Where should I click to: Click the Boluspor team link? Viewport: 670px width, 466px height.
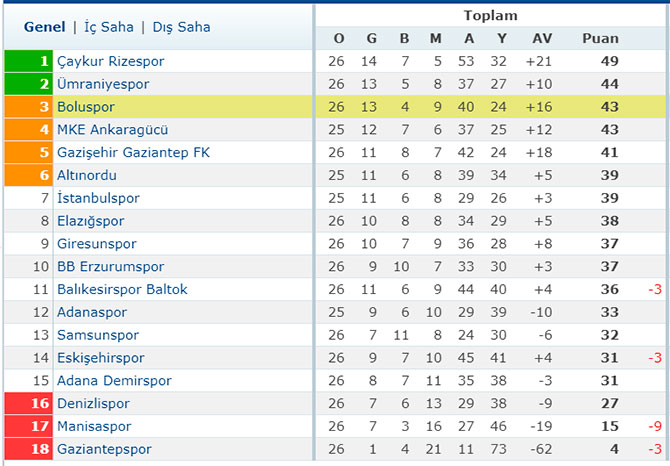pos(85,107)
